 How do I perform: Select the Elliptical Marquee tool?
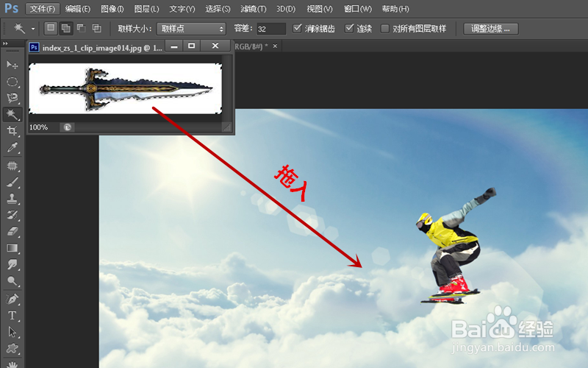click(x=12, y=82)
